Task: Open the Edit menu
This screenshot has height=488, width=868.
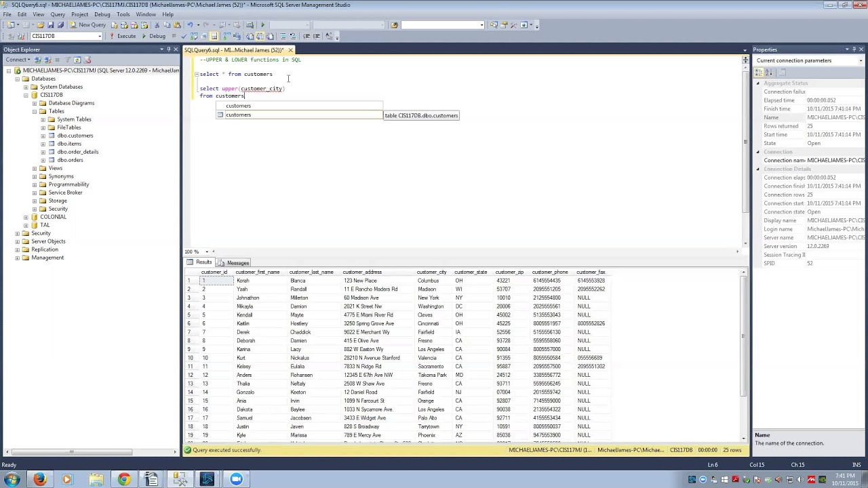Action: [x=22, y=14]
